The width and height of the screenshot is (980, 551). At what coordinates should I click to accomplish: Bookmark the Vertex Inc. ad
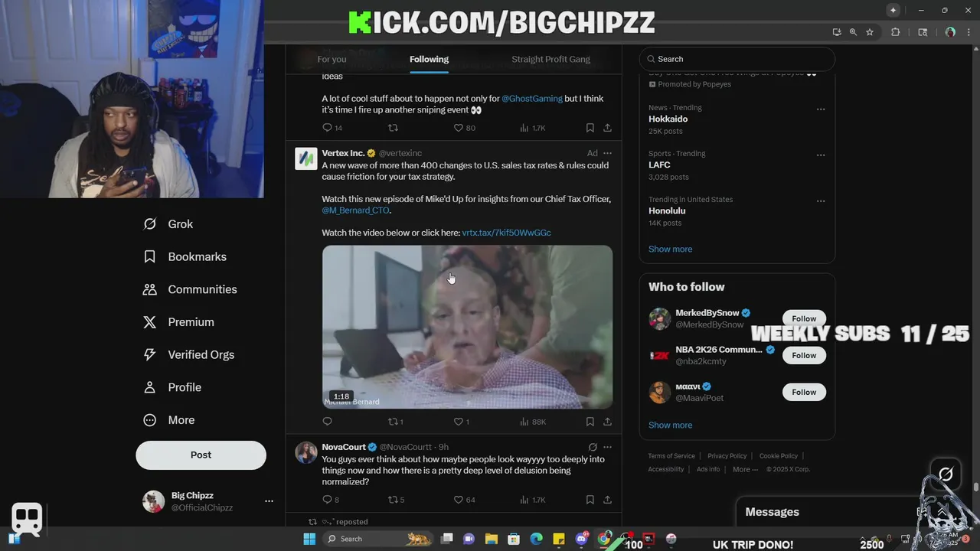(x=590, y=422)
